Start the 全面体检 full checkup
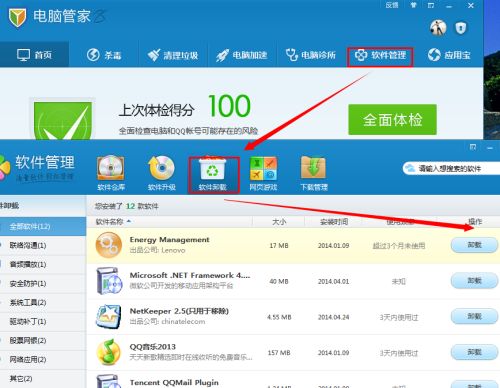Screen dimensions: 500x388 [392, 120]
